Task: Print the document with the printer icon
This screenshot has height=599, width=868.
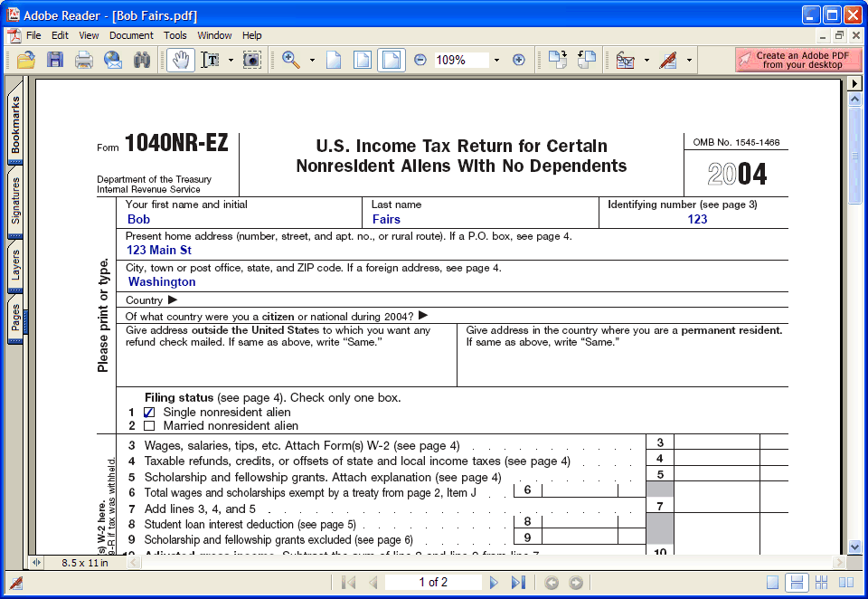Action: pos(83,60)
